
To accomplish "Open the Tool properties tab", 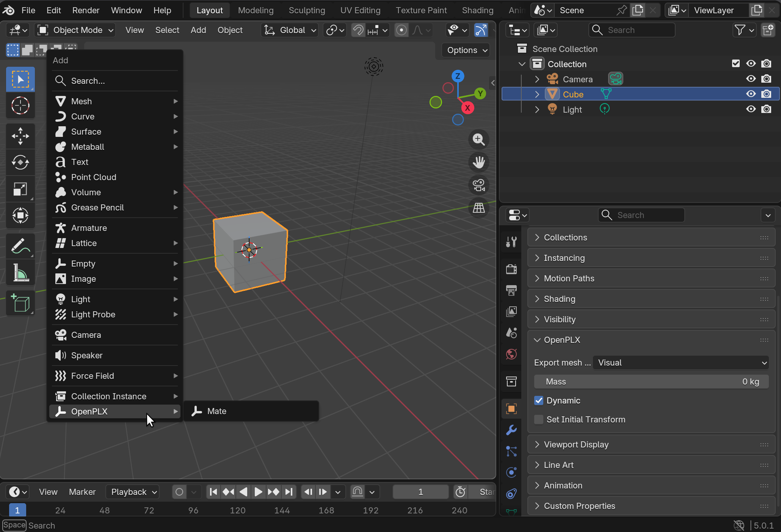I will [x=511, y=241].
